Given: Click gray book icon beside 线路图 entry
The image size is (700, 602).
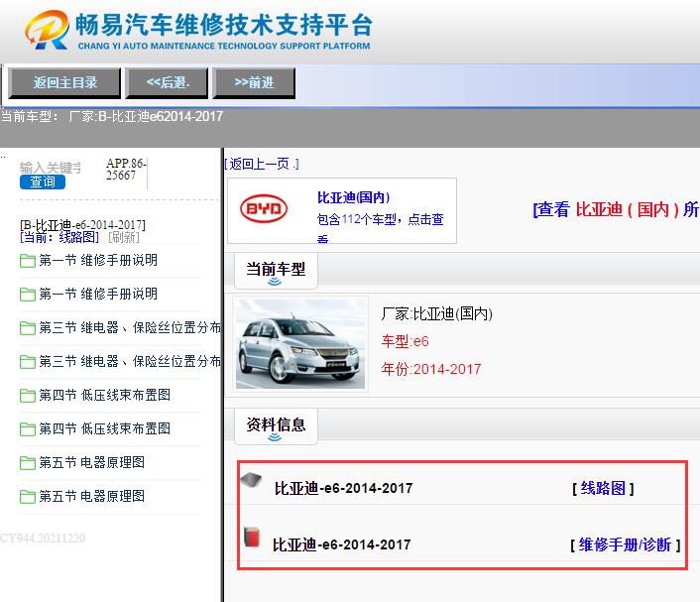Looking at the screenshot, I should click(x=251, y=481).
